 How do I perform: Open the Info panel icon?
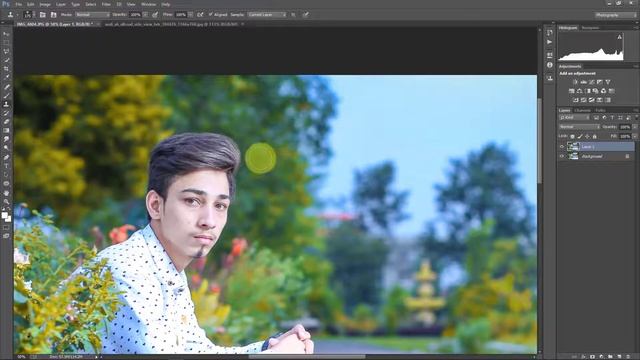click(550, 65)
